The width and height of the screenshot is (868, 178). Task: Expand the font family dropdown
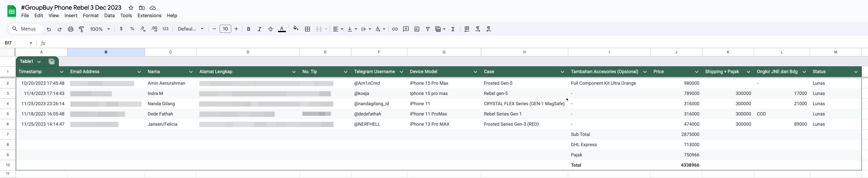(x=191, y=29)
